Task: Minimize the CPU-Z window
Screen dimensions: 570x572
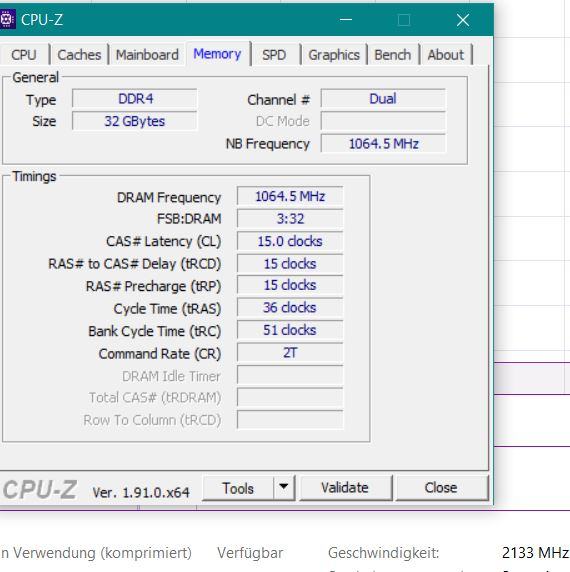Action: (x=346, y=20)
